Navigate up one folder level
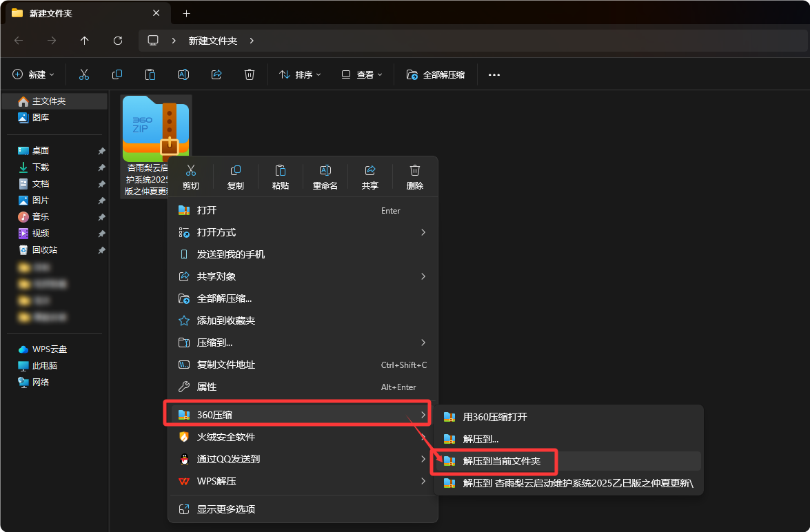 point(85,40)
